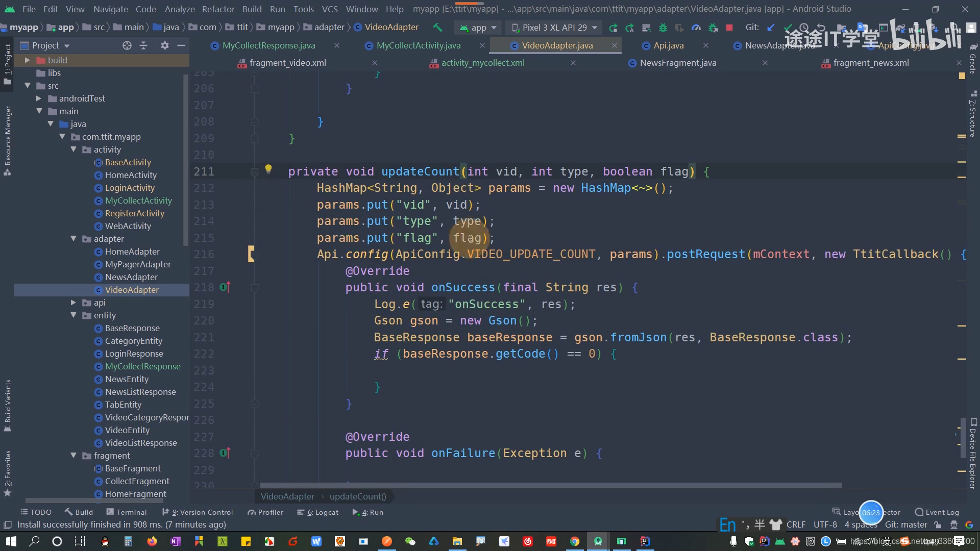980x551 pixels.
Task: Select LoginActivity in project tree
Action: pos(130,188)
